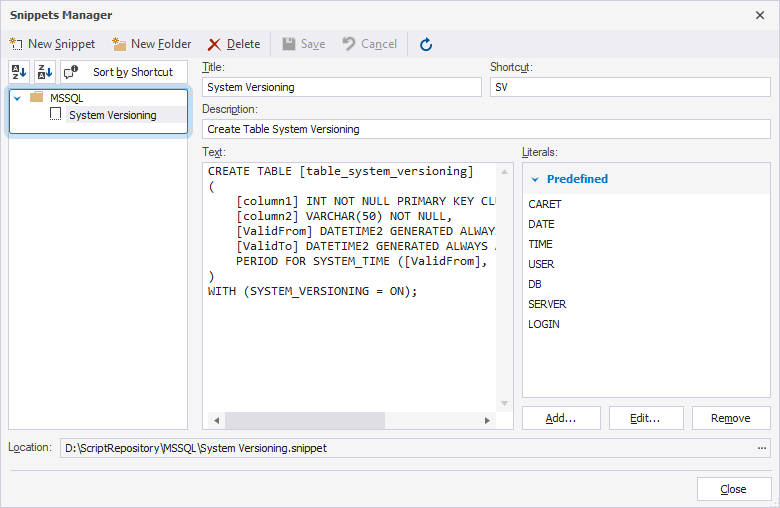The image size is (780, 508).
Task: Click the text editor scroll up arrow
Action: click(504, 172)
